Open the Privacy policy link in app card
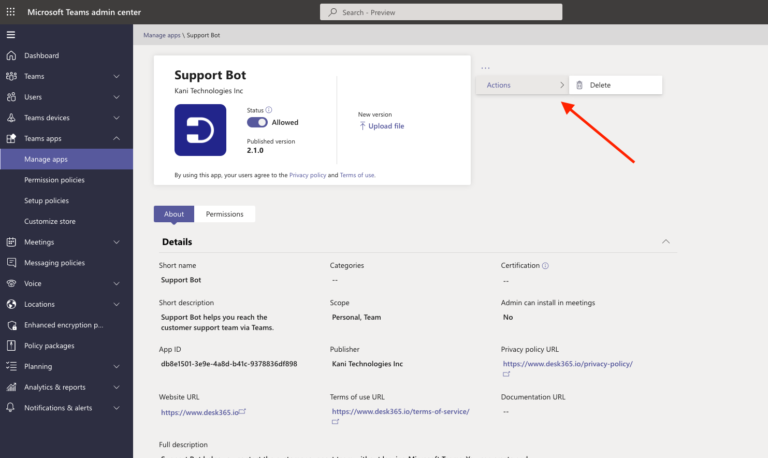Image resolution: width=768 pixels, height=458 pixels. click(308, 175)
